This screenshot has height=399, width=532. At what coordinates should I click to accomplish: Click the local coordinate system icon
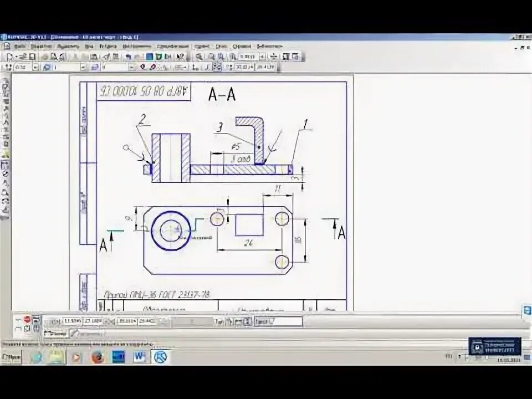click(196, 67)
